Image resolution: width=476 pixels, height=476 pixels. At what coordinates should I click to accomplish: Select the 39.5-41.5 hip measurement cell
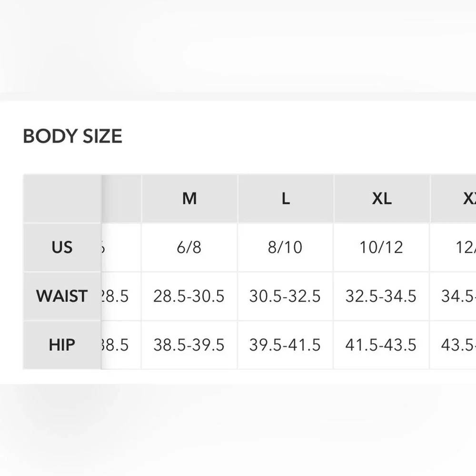pos(285,345)
